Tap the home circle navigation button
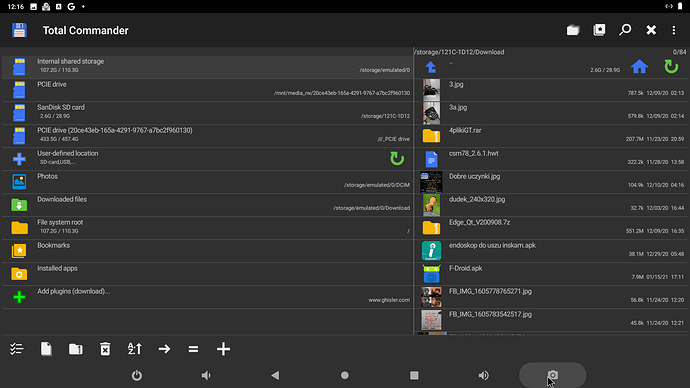Screen dimensions: 690x388 coord(345,375)
